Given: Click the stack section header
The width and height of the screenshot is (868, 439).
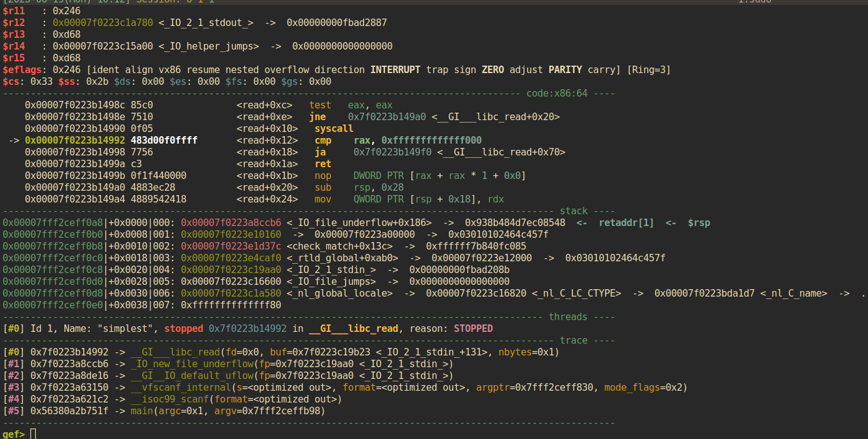Looking at the screenshot, I should point(573,211).
